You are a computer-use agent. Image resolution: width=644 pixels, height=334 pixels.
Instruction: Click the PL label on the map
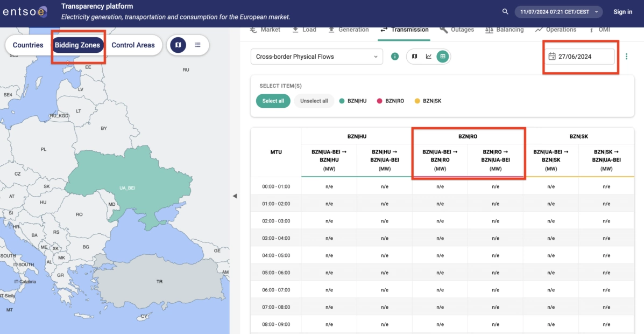(44, 149)
